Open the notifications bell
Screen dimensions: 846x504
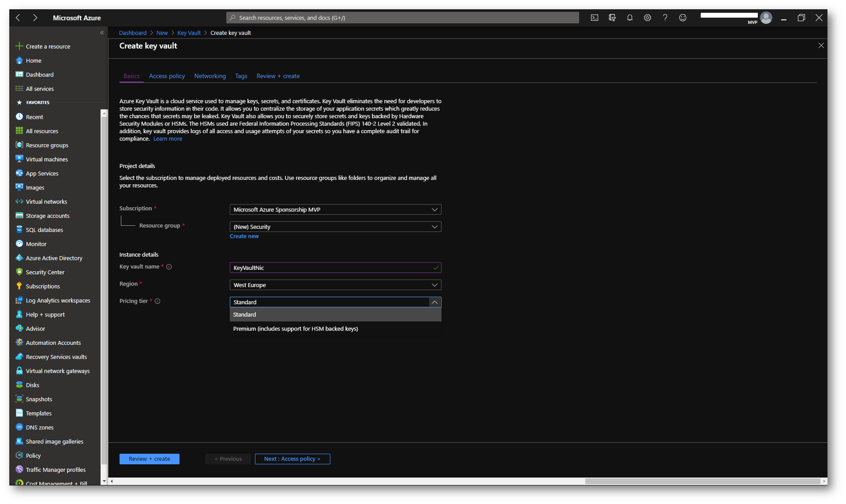click(x=629, y=18)
